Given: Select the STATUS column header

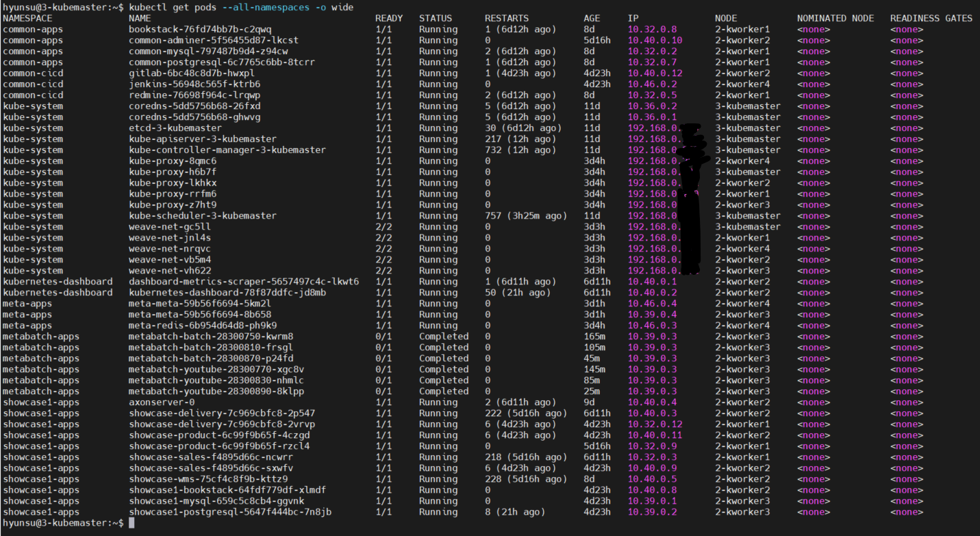Looking at the screenshot, I should click(x=436, y=19).
